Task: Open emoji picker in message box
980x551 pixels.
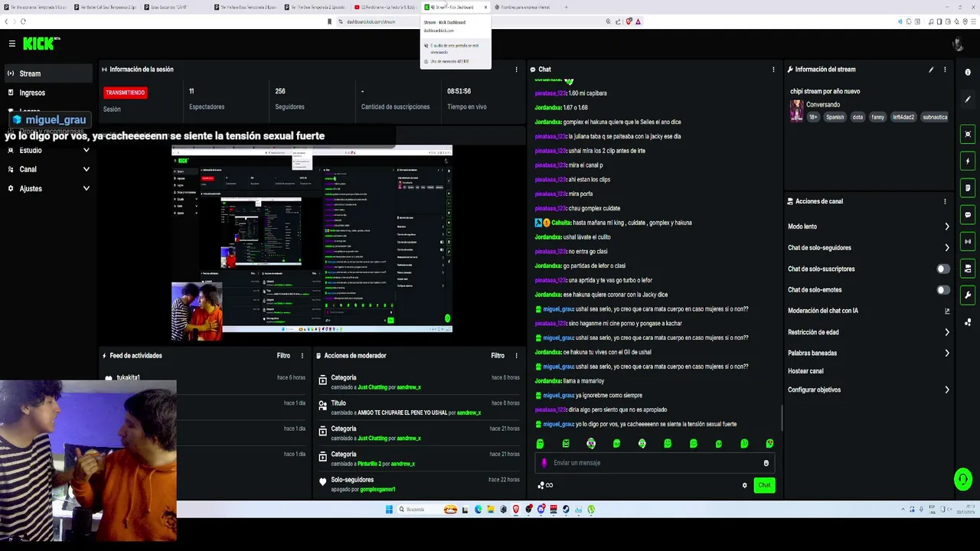Action: coord(766,463)
